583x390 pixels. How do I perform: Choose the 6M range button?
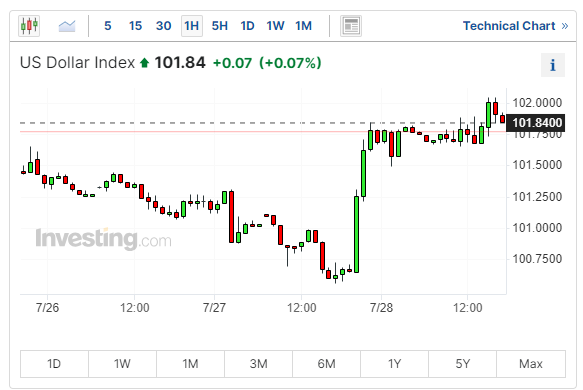click(x=326, y=364)
